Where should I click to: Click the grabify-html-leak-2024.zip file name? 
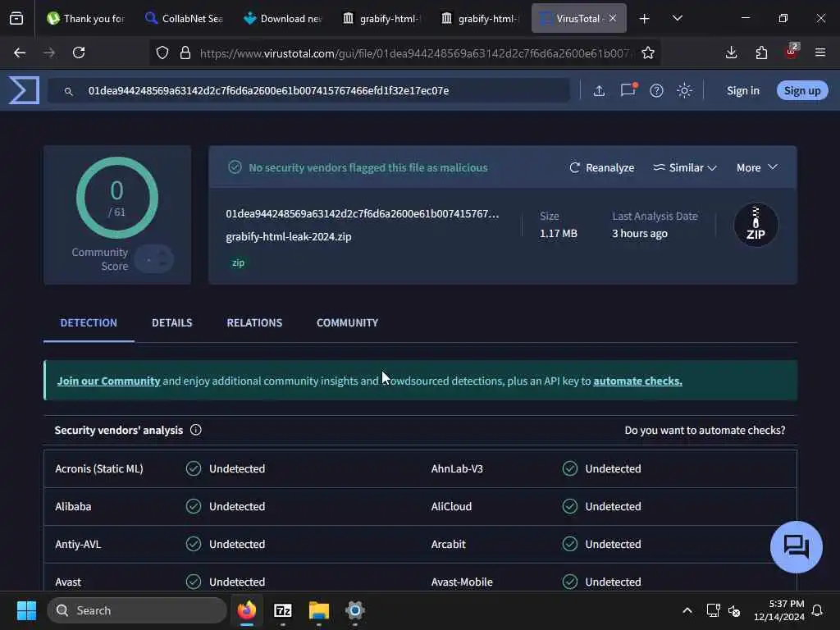pos(289,237)
